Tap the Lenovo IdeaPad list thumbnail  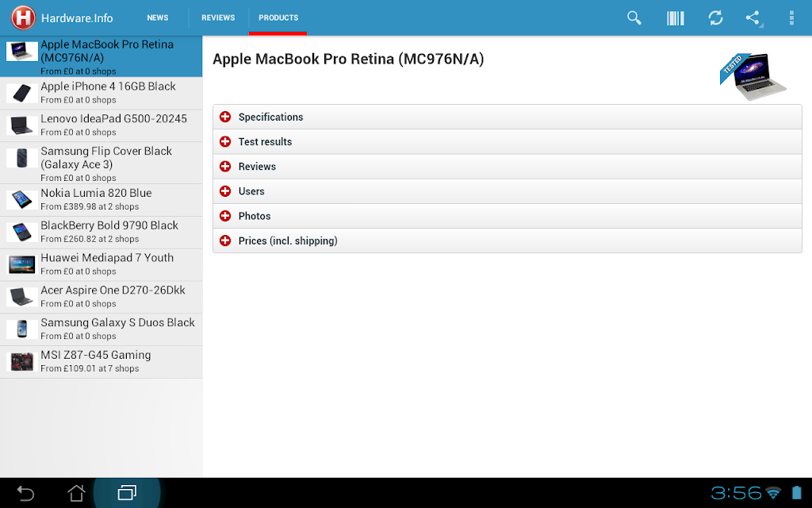(x=21, y=125)
